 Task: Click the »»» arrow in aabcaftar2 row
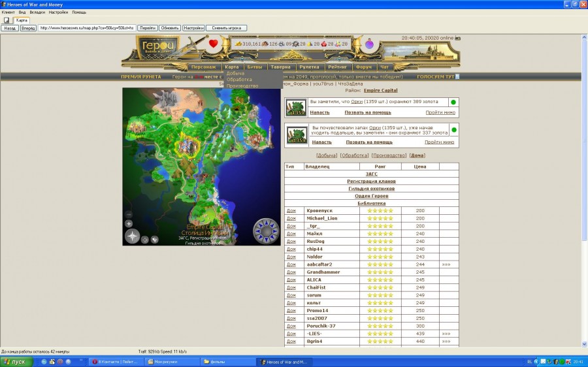446,264
